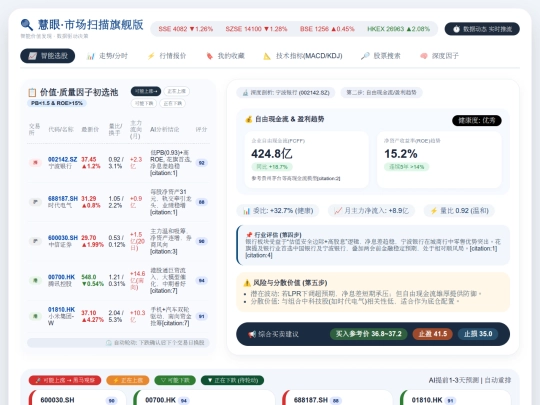This screenshot has height=405, width=540.
Task: Open the 600030.SH card at bottom
Action: coord(78,397)
